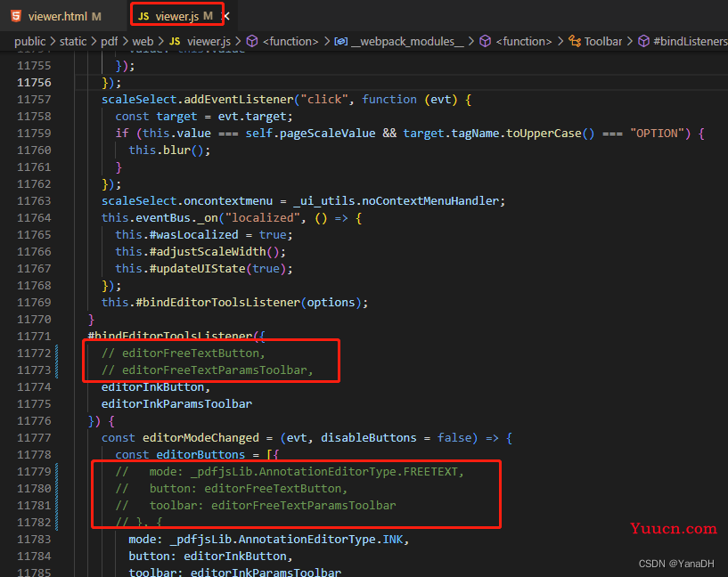The width and height of the screenshot is (728, 577).
Task: Click line number 11783 in gutter
Action: tap(34, 539)
